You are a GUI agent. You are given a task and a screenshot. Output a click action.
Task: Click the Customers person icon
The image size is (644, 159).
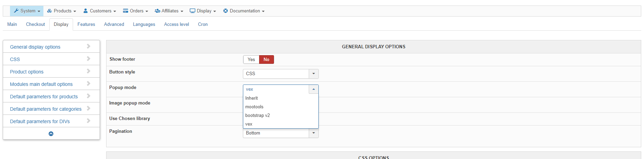(x=85, y=11)
